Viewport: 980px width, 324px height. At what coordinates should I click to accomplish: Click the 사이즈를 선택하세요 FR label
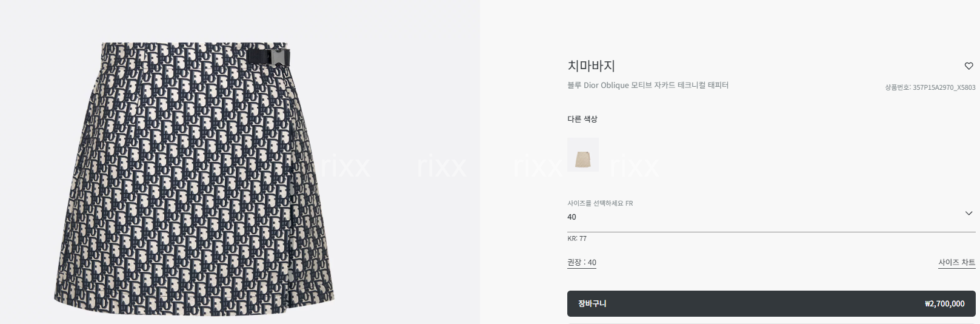coord(600,203)
